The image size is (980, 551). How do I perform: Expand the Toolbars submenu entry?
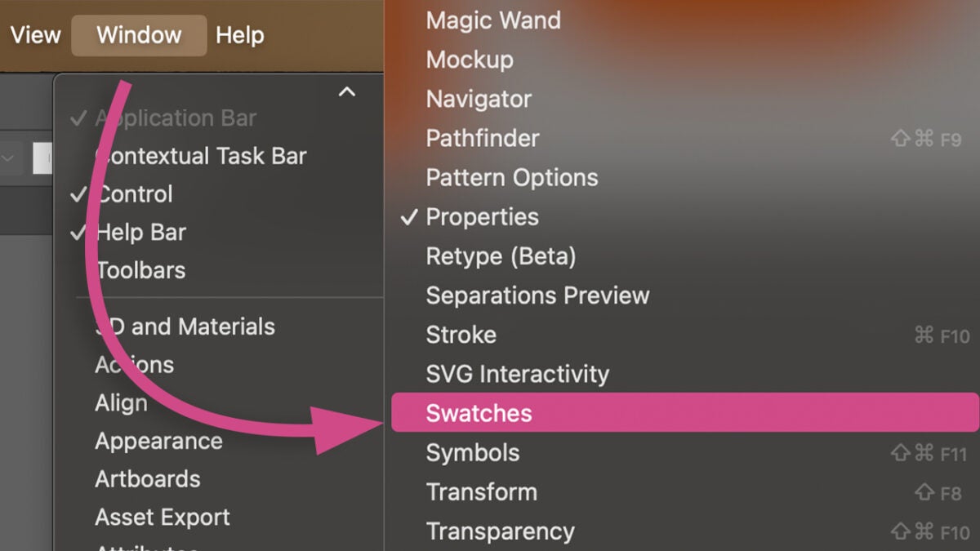tap(140, 270)
